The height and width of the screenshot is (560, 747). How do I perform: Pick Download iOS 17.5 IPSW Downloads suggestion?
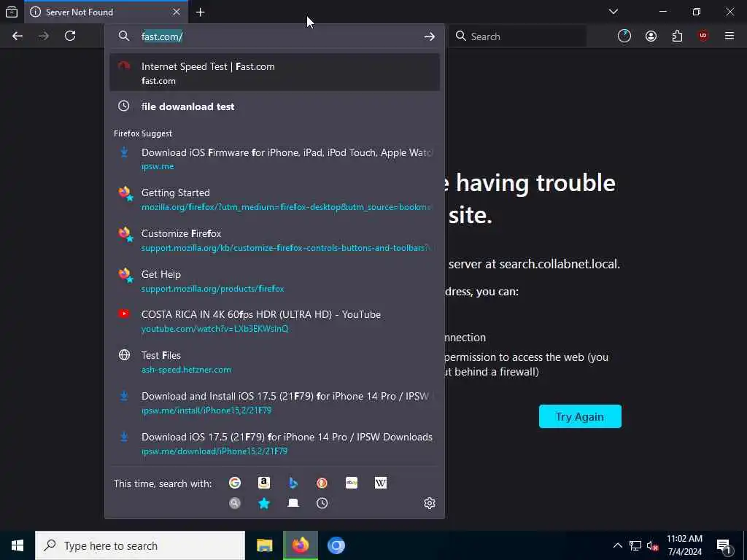[x=274, y=443]
